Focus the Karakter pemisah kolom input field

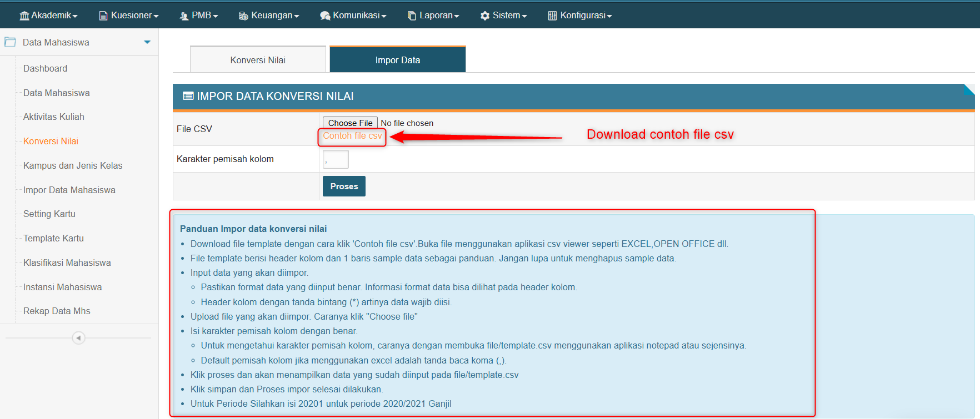(x=336, y=159)
